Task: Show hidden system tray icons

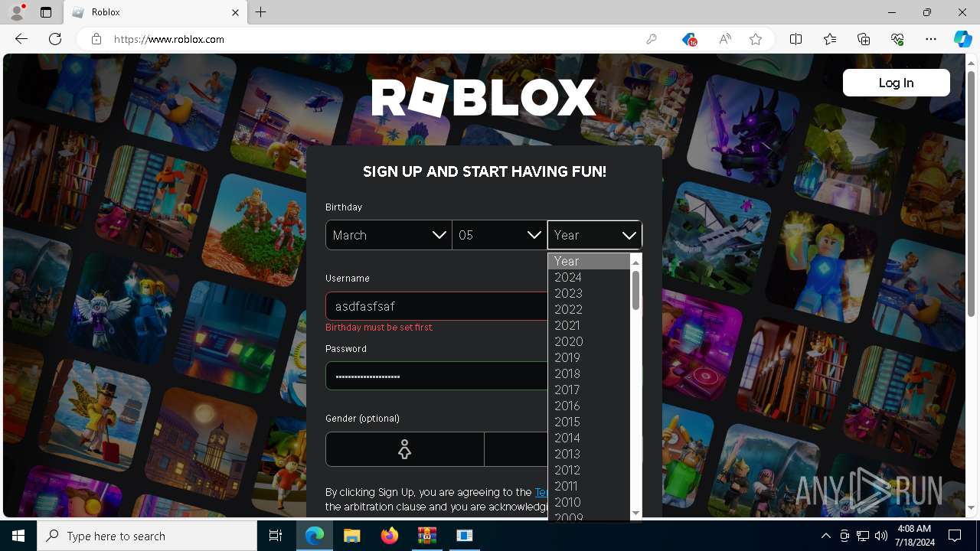Action: tap(825, 536)
